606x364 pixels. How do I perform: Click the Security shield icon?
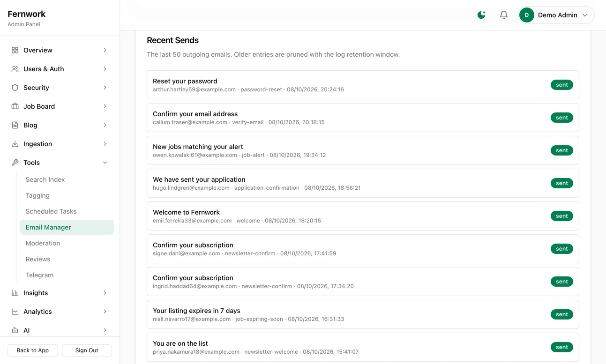[15, 88]
